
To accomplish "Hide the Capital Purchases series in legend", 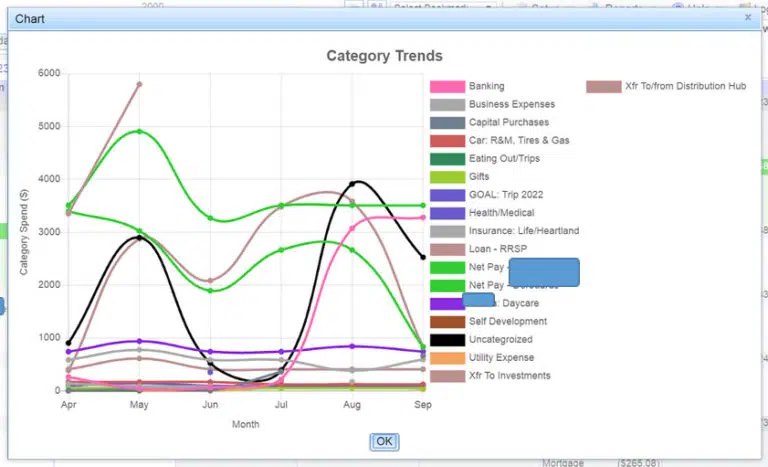I will (x=508, y=122).
